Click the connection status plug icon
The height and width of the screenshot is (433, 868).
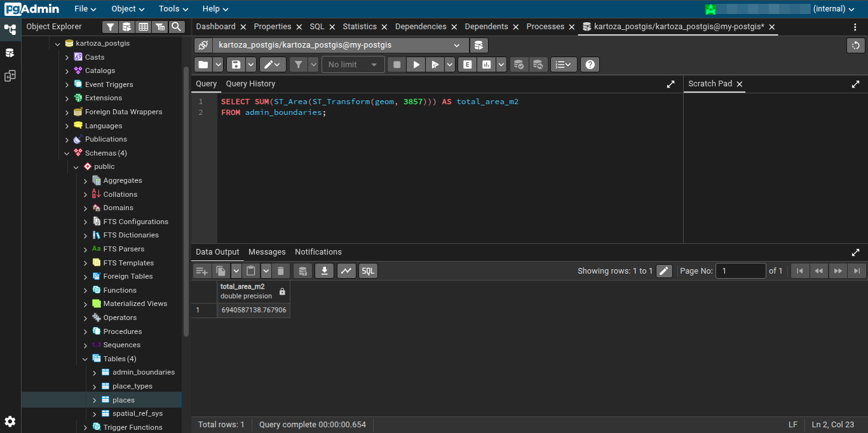tap(203, 45)
